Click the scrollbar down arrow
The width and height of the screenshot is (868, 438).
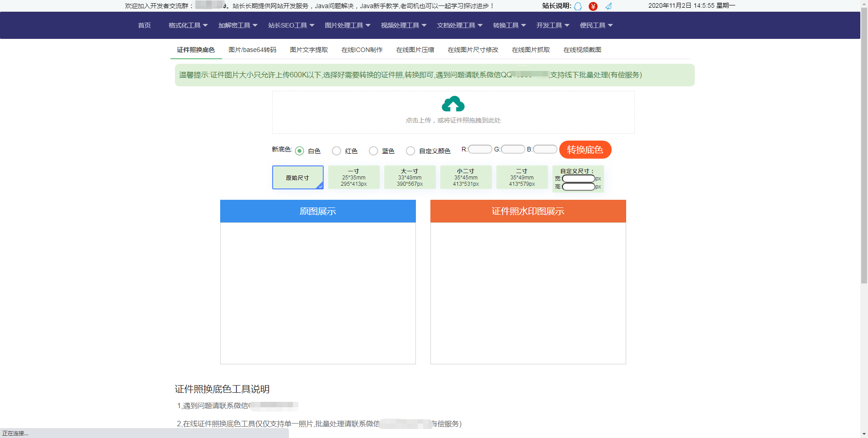[864, 434]
